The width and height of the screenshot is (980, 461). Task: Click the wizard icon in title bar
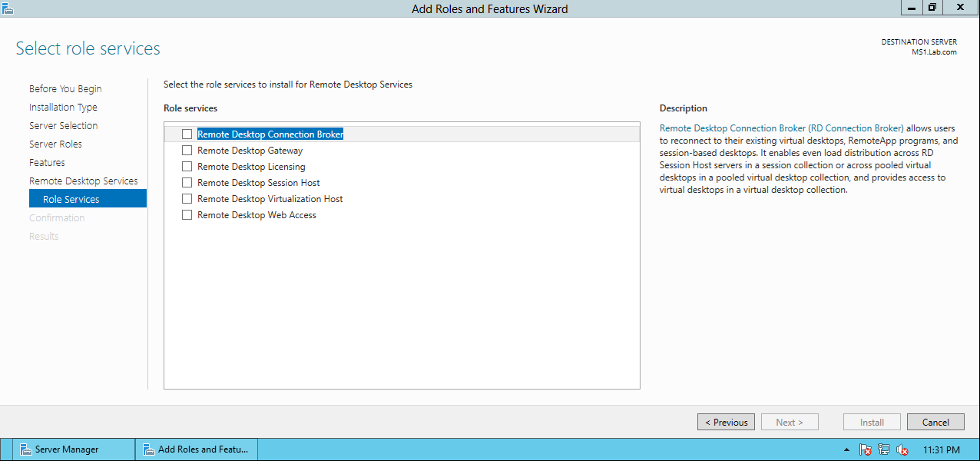8,8
